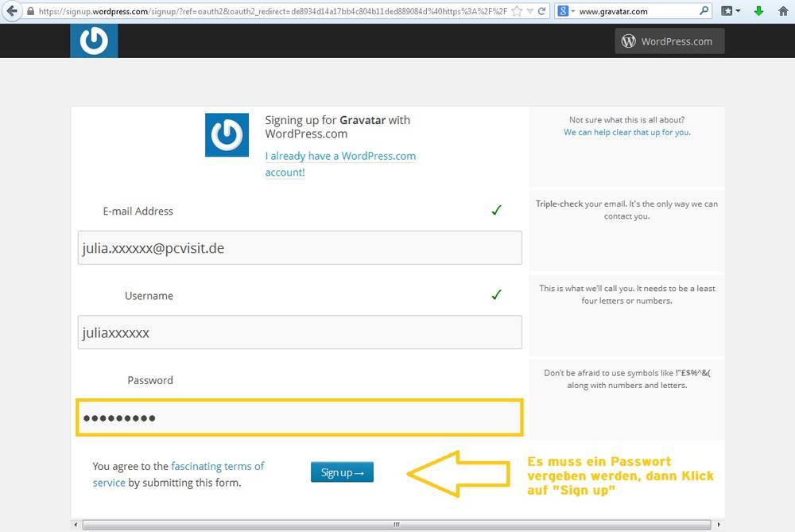Go to the browser home page icon
This screenshot has height=532, width=795.
pos(783,11)
